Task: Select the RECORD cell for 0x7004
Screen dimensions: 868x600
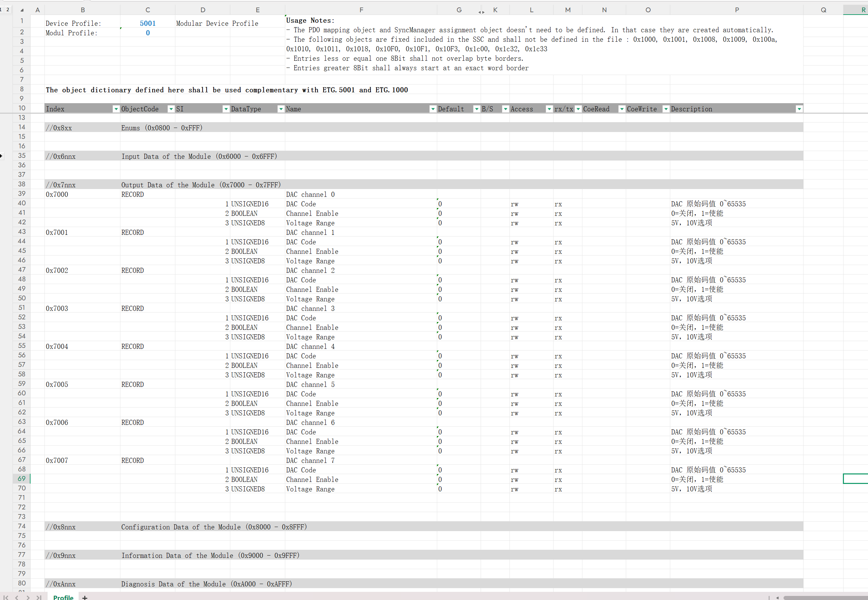Action: click(148, 346)
